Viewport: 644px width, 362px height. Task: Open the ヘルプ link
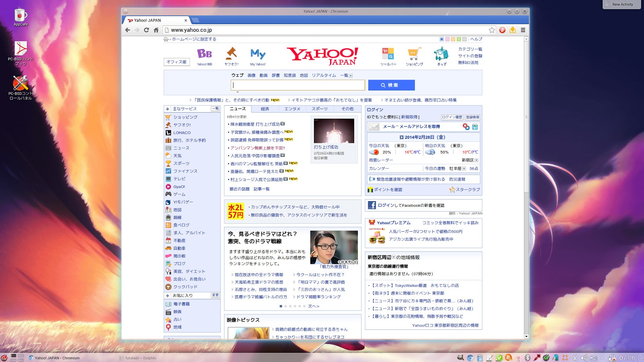[x=476, y=39]
